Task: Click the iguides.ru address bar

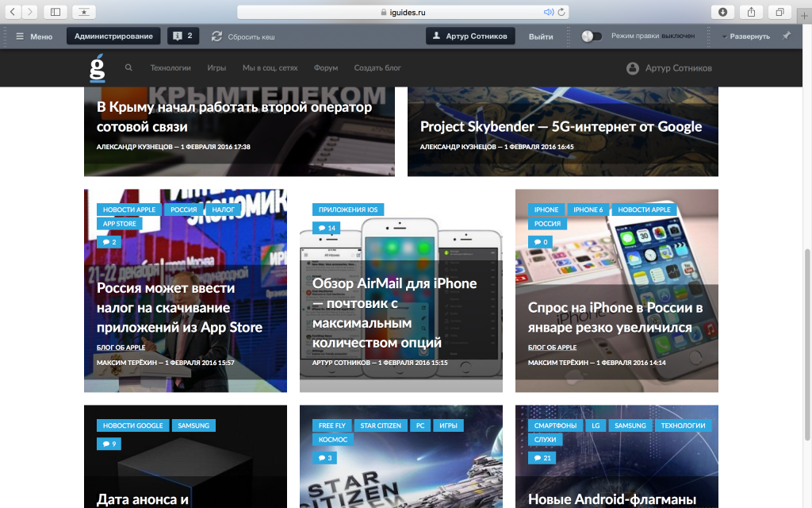Action: tap(403, 12)
